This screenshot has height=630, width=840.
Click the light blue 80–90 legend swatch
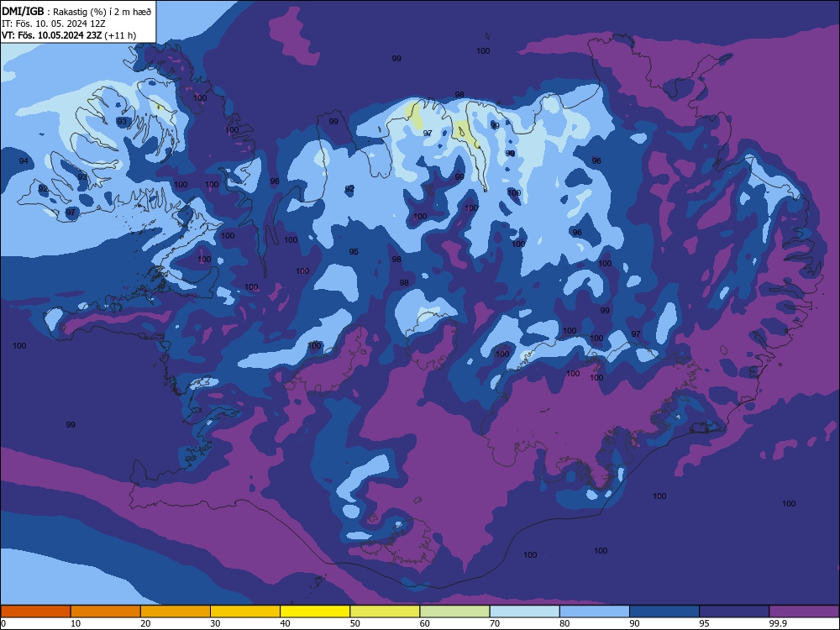(x=595, y=612)
